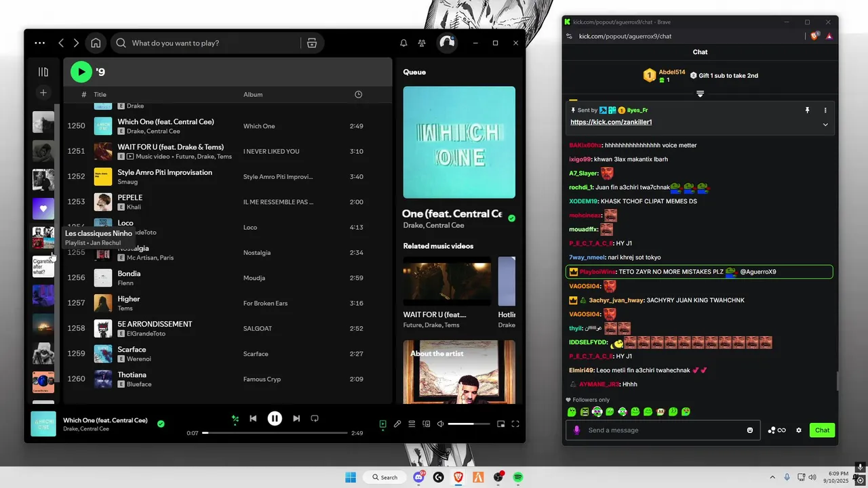The width and height of the screenshot is (868, 488).
Task: Open lyrics microphone icon in player bar
Action: (x=397, y=424)
